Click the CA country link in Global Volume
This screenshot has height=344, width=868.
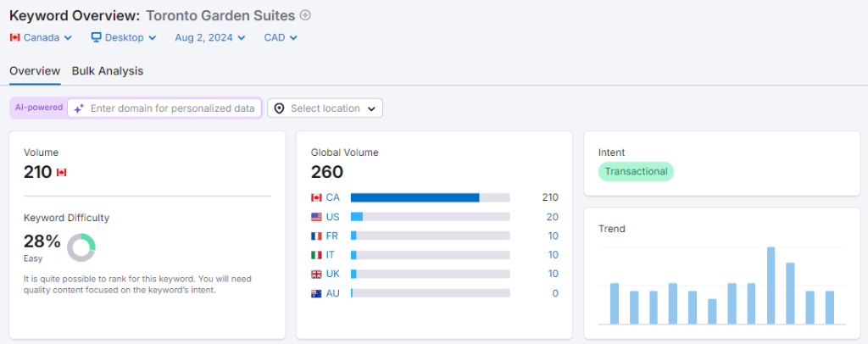pyautogui.click(x=332, y=197)
